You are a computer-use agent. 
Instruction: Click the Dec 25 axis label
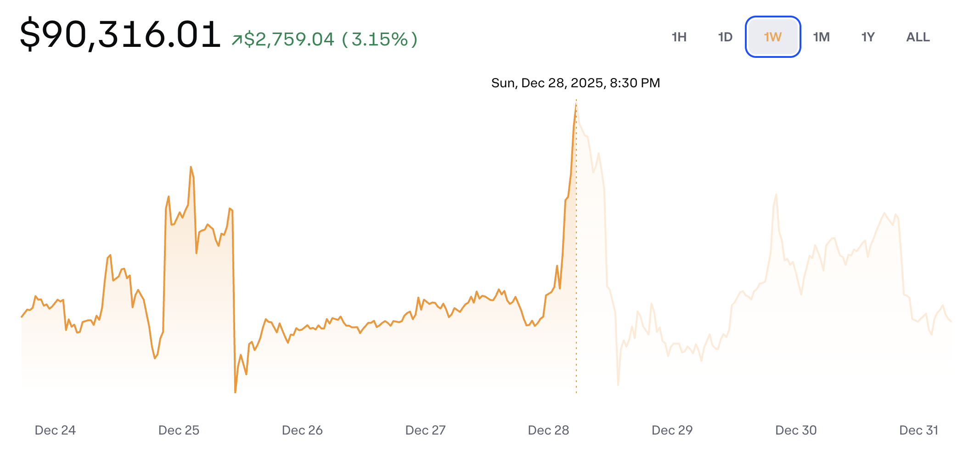(179, 430)
